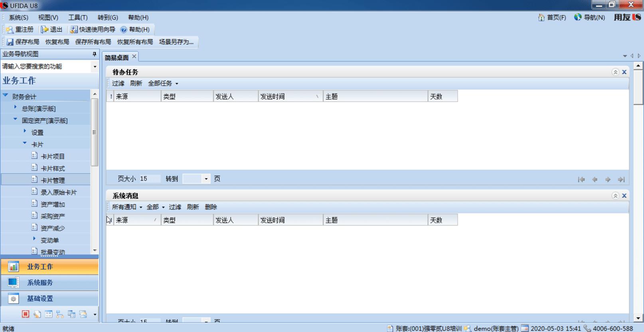This screenshot has height=332, width=644.
Task: Open 快速使用向导 quick wizard icon
Action: coord(74,29)
